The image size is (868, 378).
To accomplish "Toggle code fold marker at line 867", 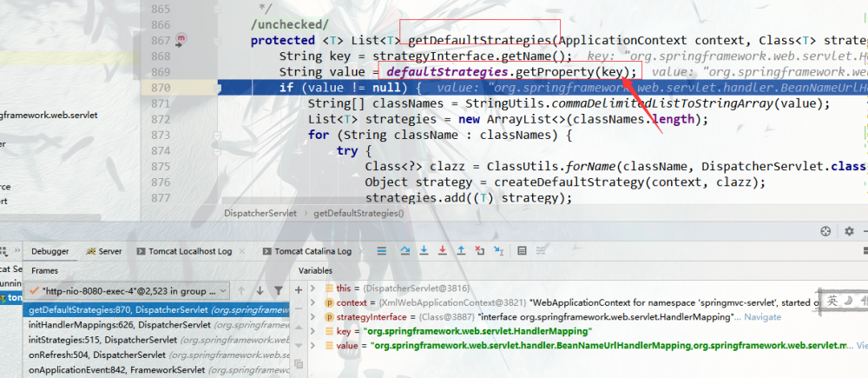I will pyautogui.click(x=218, y=41).
